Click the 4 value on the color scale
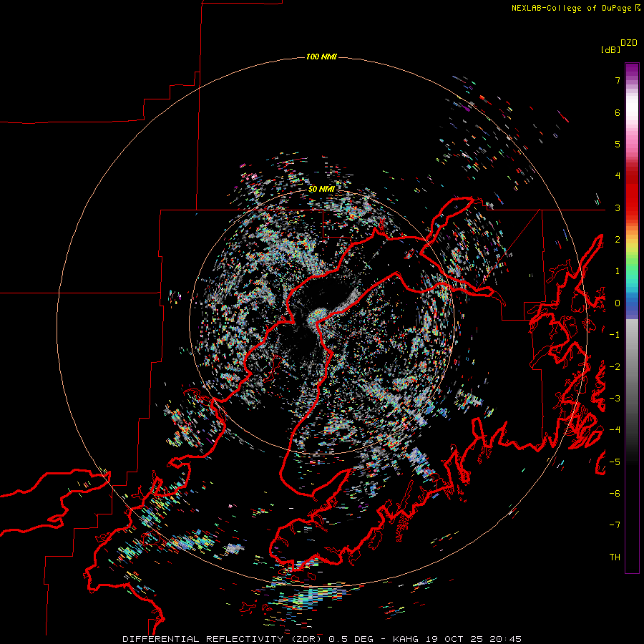The image size is (644, 644). [x=618, y=176]
